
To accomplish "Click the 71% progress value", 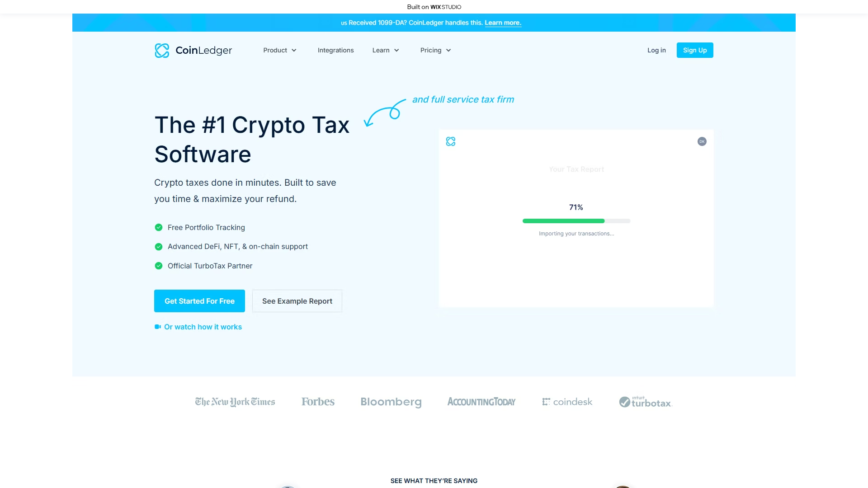I will tap(576, 207).
